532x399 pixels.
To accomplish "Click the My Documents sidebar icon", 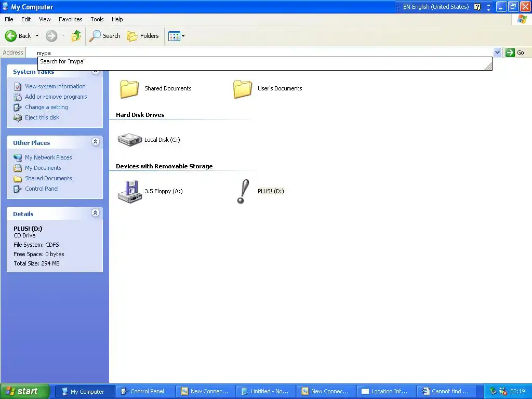I will point(18,168).
